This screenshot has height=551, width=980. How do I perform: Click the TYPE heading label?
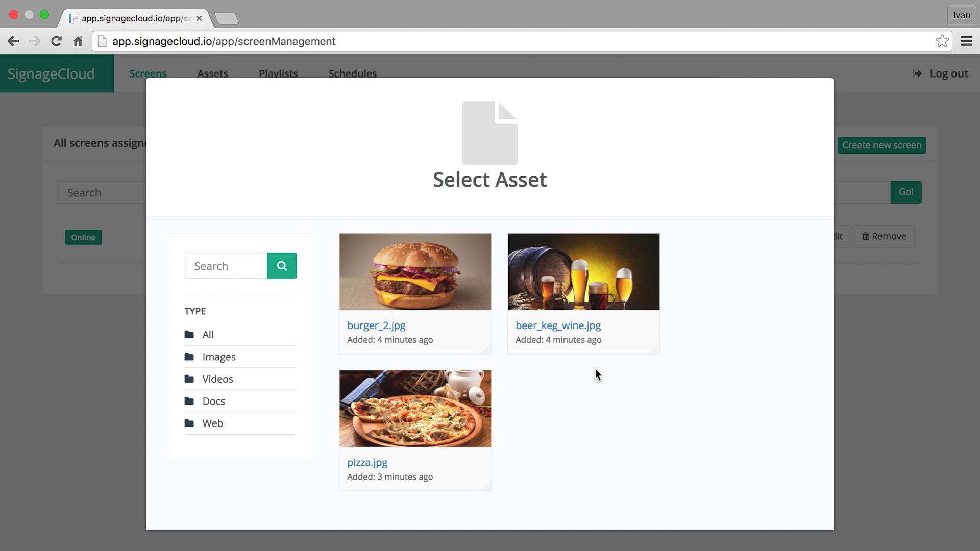coord(195,311)
